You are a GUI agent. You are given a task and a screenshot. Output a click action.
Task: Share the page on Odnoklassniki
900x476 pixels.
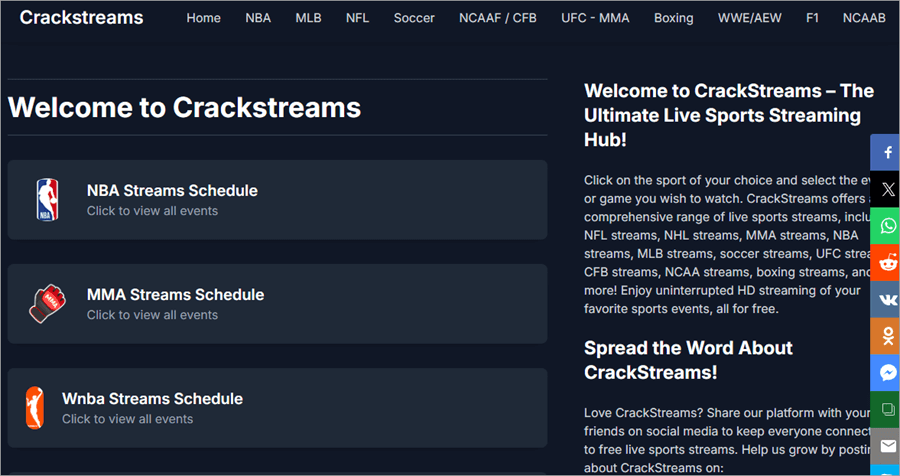tap(885, 336)
